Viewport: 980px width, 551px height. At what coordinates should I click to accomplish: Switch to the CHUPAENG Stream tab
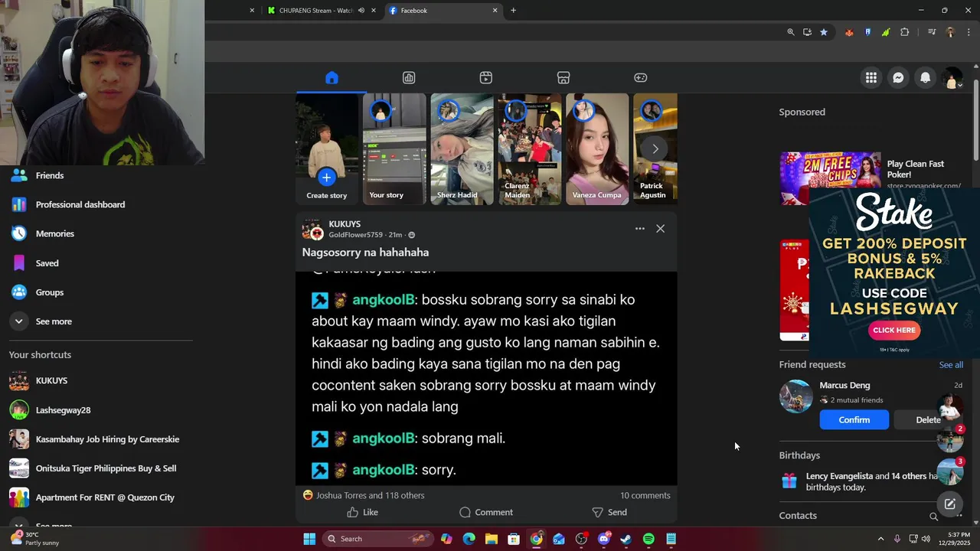315,11
